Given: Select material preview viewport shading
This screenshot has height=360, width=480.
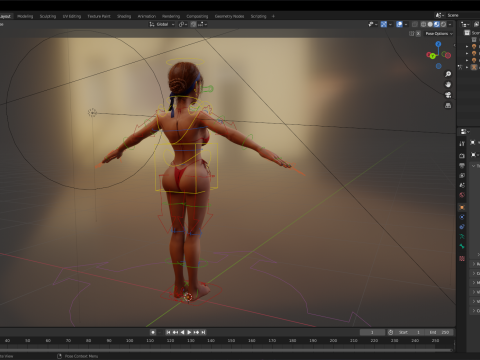Looking at the screenshot, I should 437,24.
